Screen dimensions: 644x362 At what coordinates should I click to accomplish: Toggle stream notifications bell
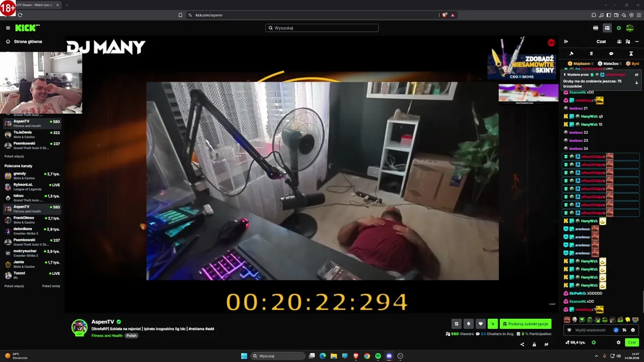468,324
